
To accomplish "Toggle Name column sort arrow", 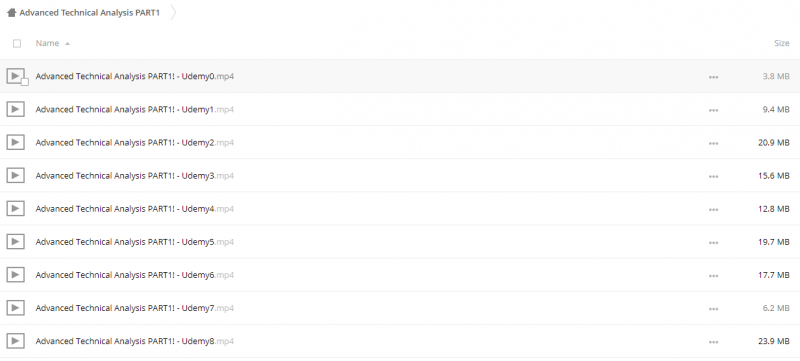I will (x=67, y=44).
